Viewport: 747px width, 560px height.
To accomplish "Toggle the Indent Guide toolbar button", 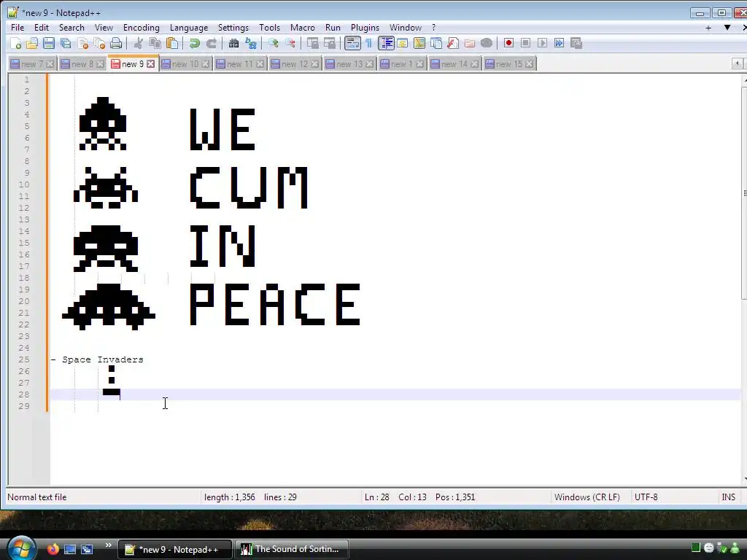I will tap(386, 43).
